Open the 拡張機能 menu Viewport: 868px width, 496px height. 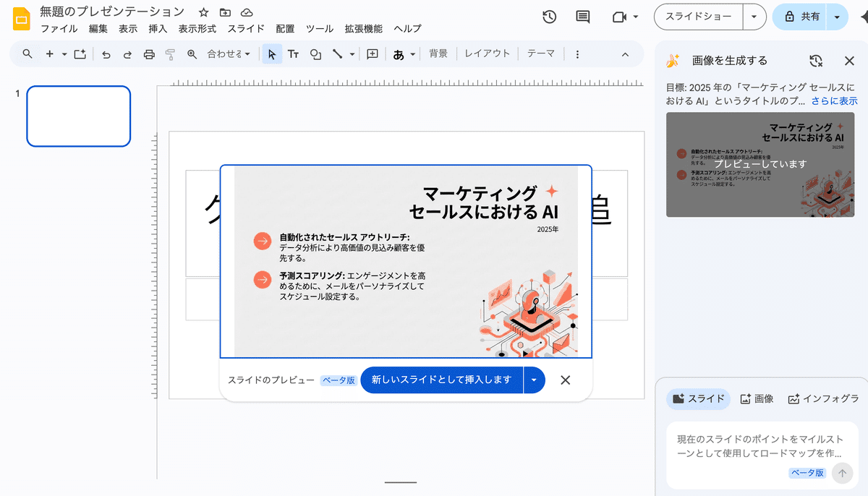point(363,29)
